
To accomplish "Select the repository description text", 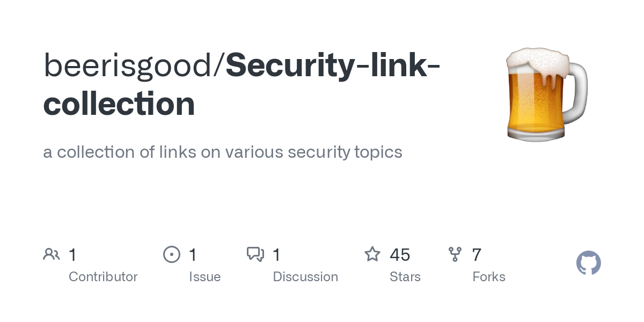I will point(223,152).
